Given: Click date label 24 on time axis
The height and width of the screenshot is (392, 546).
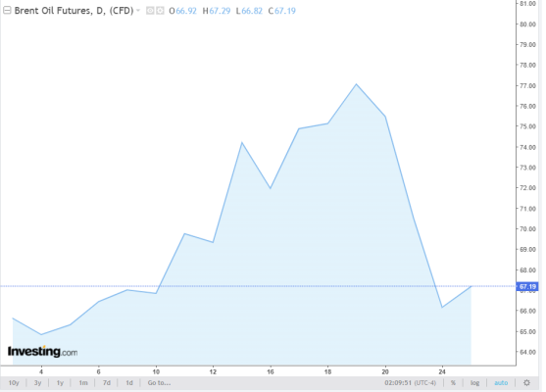Looking at the screenshot, I should coord(442,371).
